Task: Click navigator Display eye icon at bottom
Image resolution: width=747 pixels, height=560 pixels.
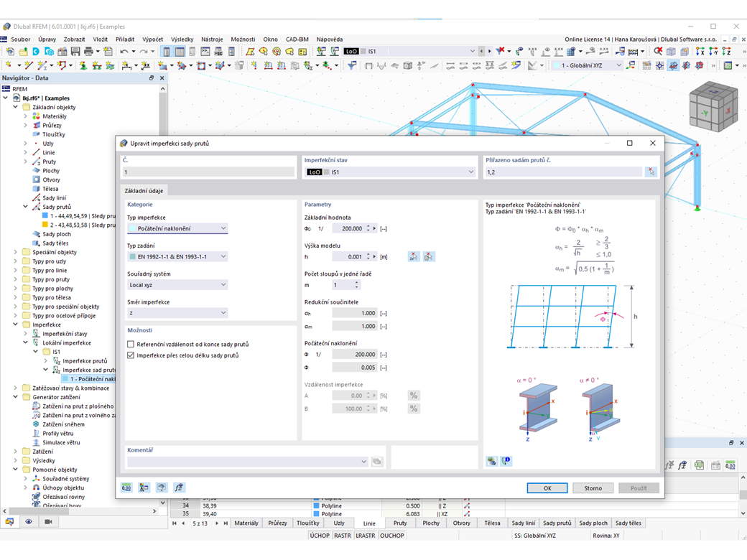Action: click(x=29, y=522)
